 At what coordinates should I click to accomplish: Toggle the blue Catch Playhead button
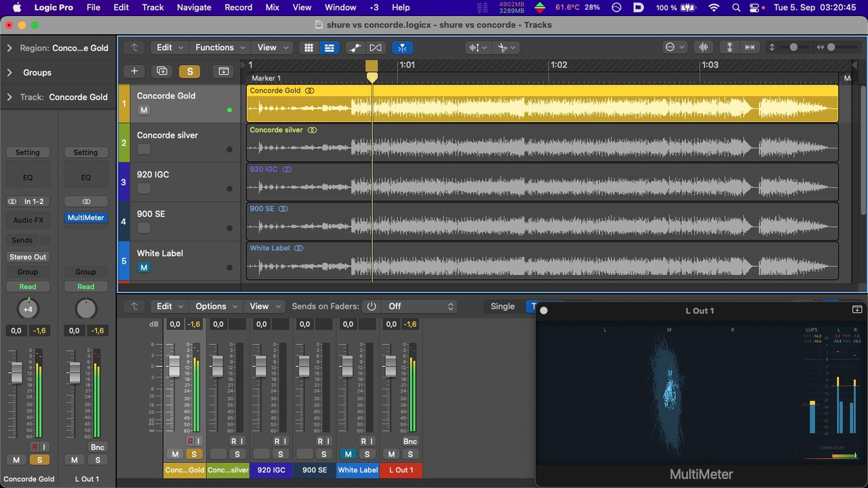point(403,47)
